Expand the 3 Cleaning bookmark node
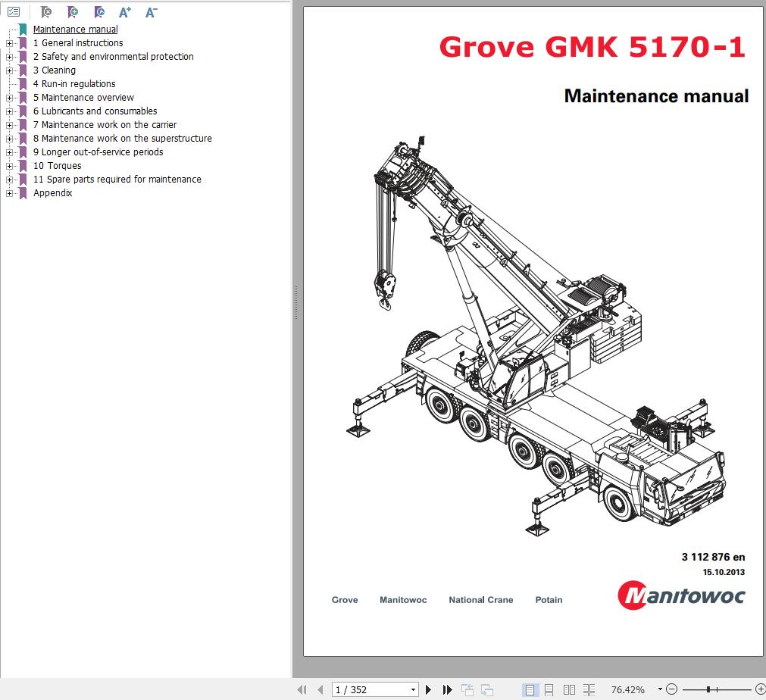Screen dimensions: 766x700 coord(9,70)
